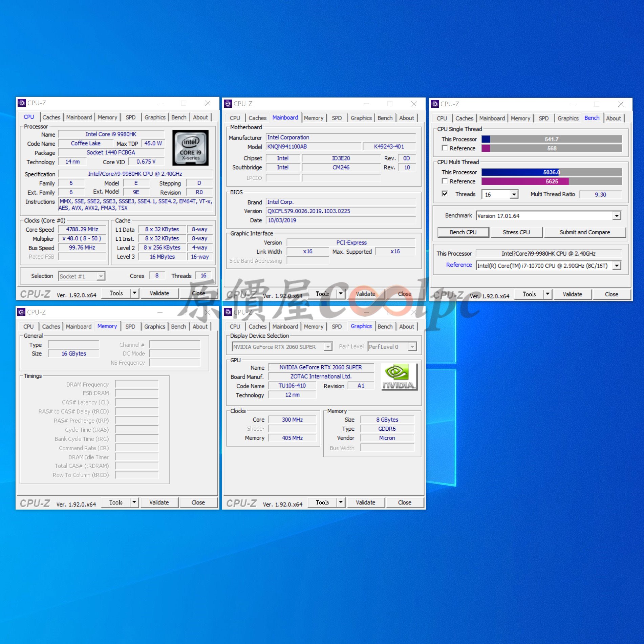Click Multiplier value x 48.0
The image size is (644, 644).
(82, 238)
